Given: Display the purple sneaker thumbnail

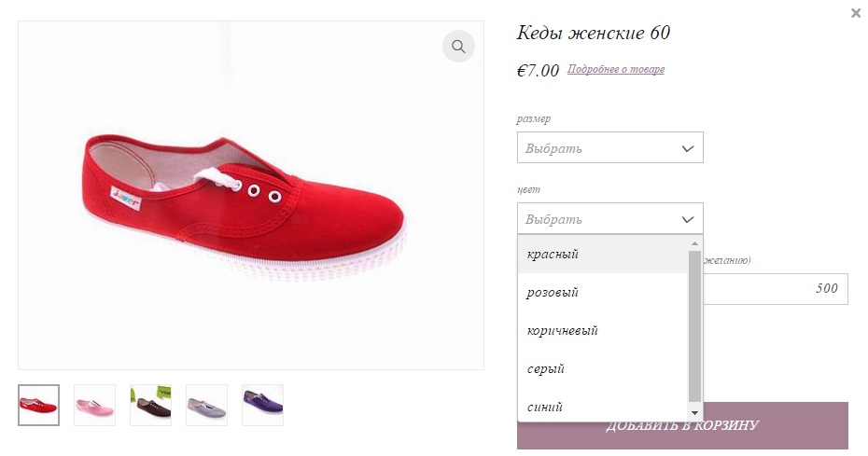Looking at the screenshot, I should pos(262,405).
